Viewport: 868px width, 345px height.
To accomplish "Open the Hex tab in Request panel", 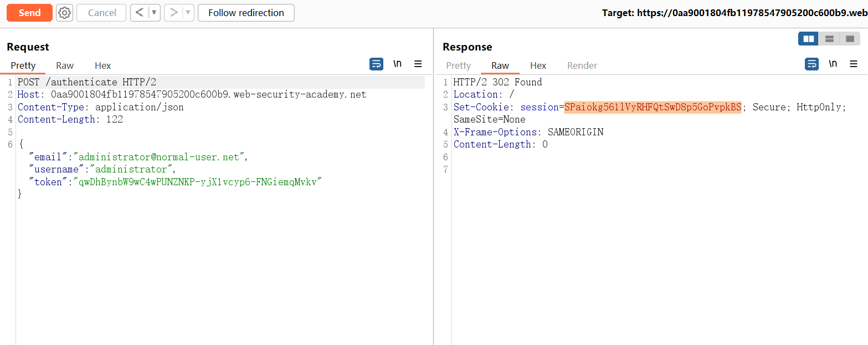I will 102,65.
